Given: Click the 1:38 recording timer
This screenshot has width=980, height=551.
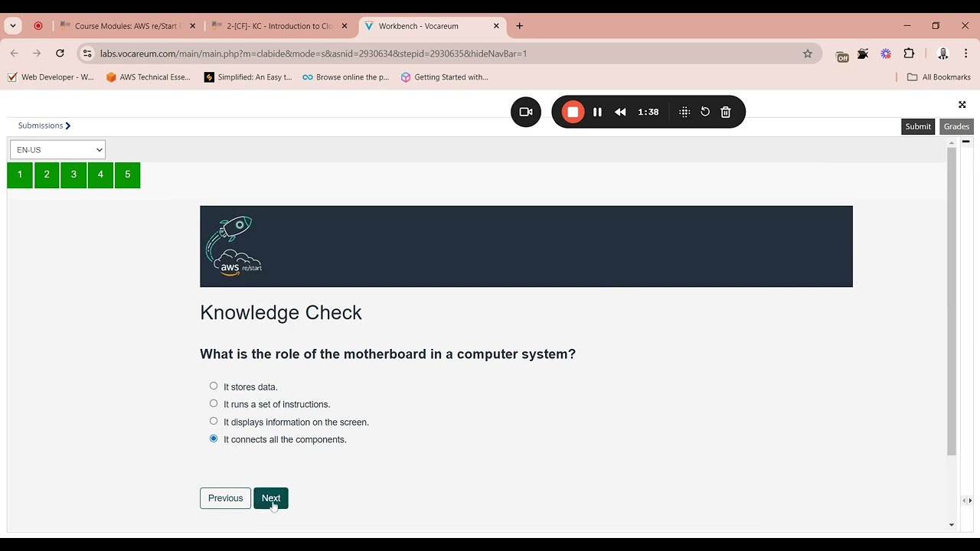Looking at the screenshot, I should tap(648, 112).
